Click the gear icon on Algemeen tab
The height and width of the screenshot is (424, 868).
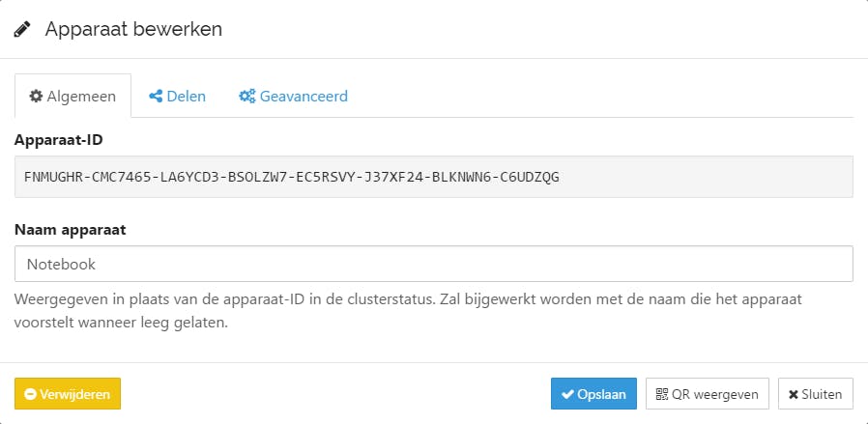click(36, 97)
